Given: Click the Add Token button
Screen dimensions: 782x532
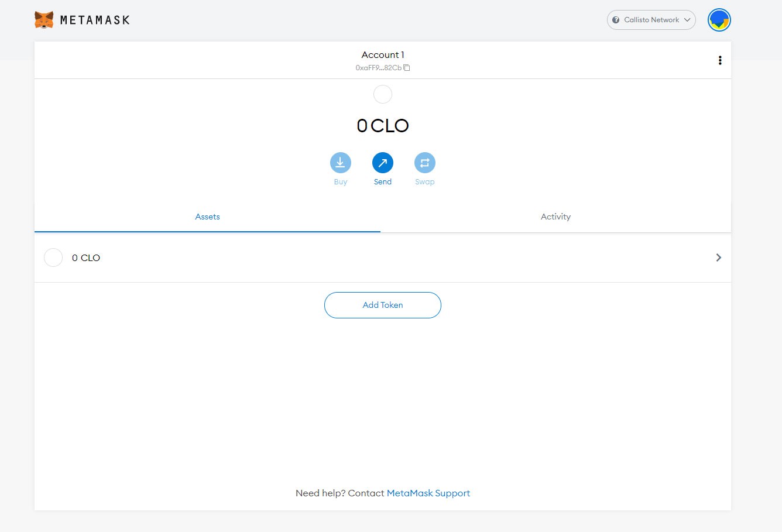Looking at the screenshot, I should (383, 305).
